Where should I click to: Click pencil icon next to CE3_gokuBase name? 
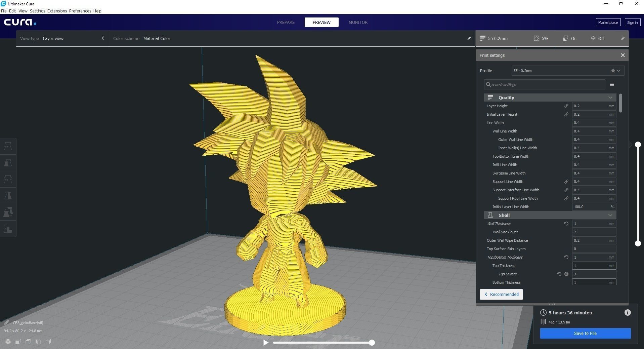point(6,322)
